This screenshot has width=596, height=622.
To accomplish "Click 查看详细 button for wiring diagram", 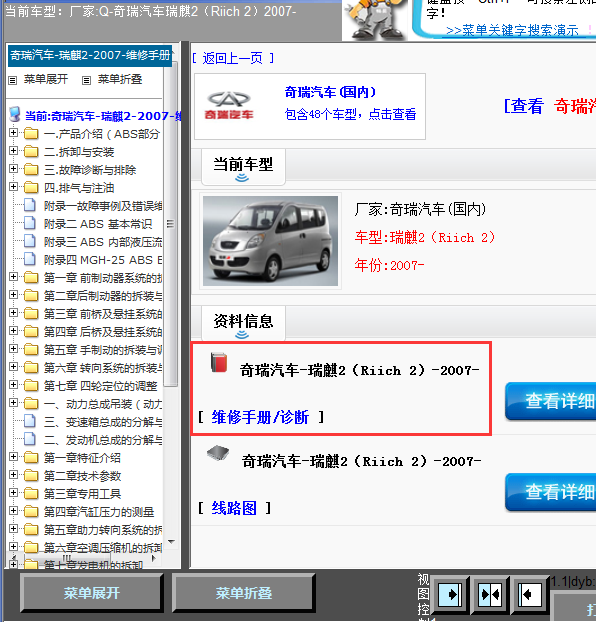I will tap(551, 492).
